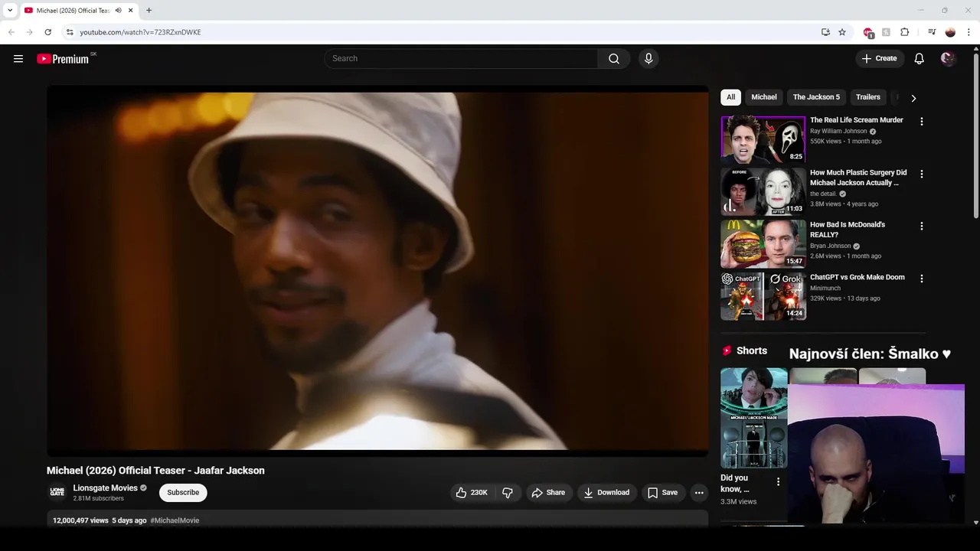Open the adblocker extension icon
The image size is (980, 551).
point(868,32)
